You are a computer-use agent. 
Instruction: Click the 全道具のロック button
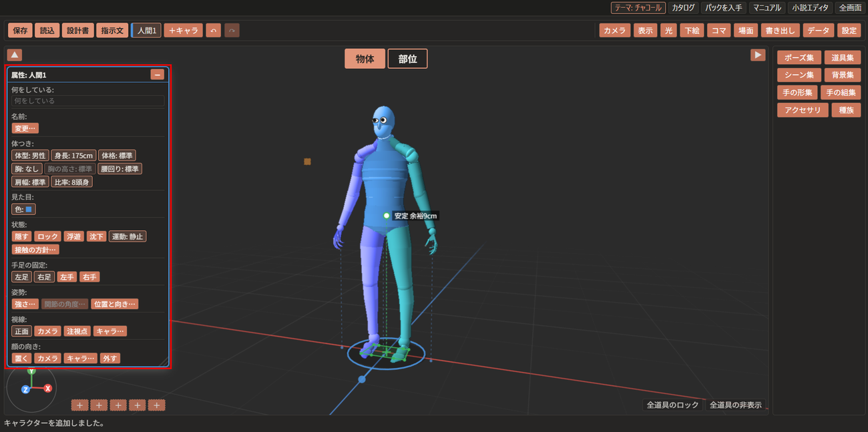[672, 405]
